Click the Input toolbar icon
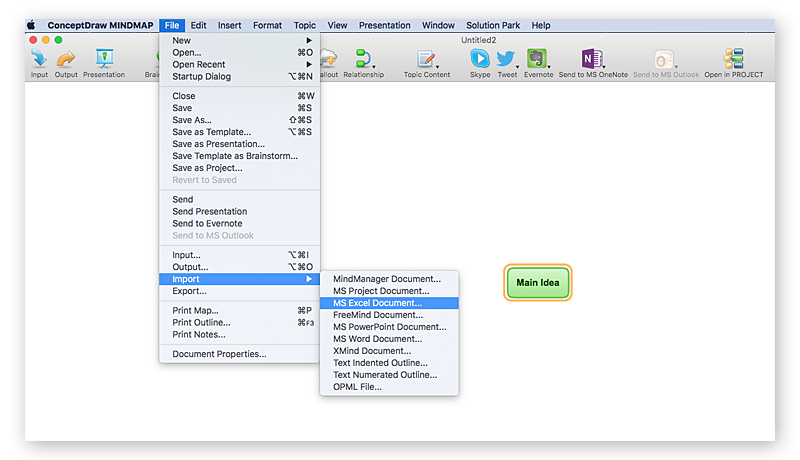800x460 pixels. coord(39,59)
